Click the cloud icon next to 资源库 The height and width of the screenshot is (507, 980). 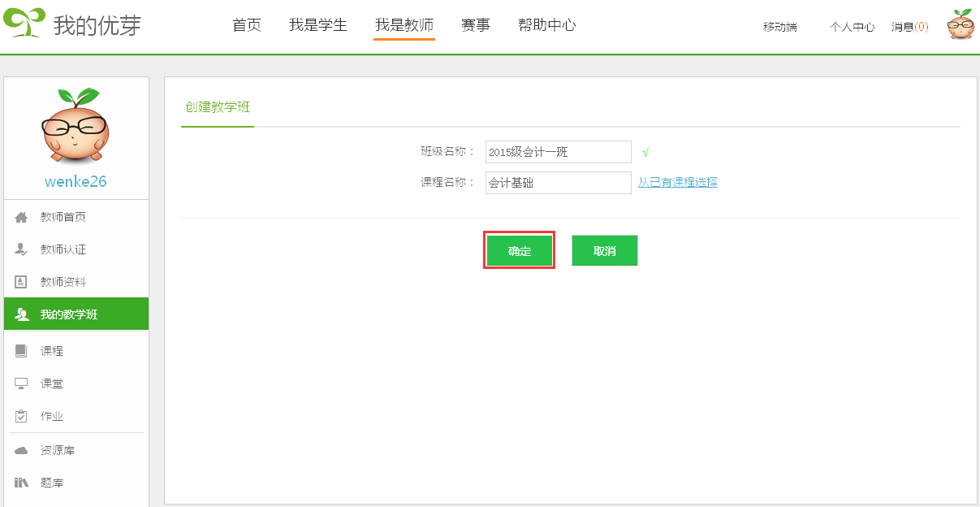[22, 450]
